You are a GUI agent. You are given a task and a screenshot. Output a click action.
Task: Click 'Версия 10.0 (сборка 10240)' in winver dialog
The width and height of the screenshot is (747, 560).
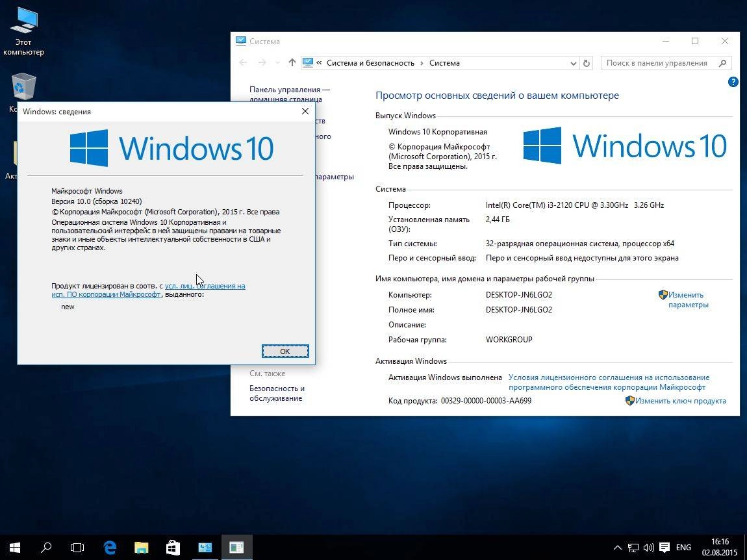(x=97, y=201)
